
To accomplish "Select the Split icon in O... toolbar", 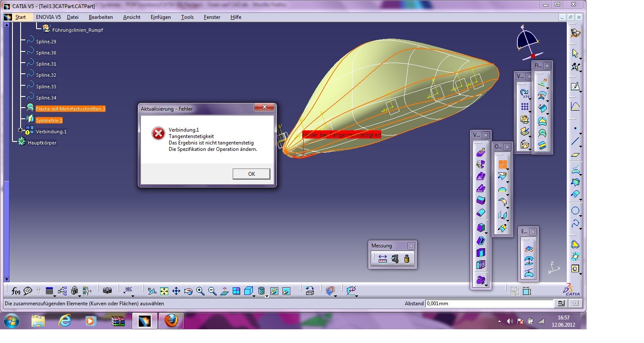I will [x=502, y=176].
